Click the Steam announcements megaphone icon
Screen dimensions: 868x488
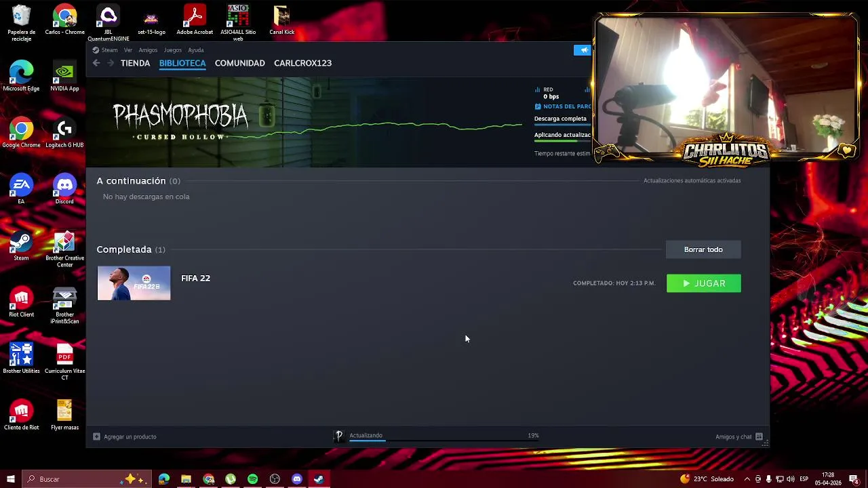pyautogui.click(x=583, y=50)
